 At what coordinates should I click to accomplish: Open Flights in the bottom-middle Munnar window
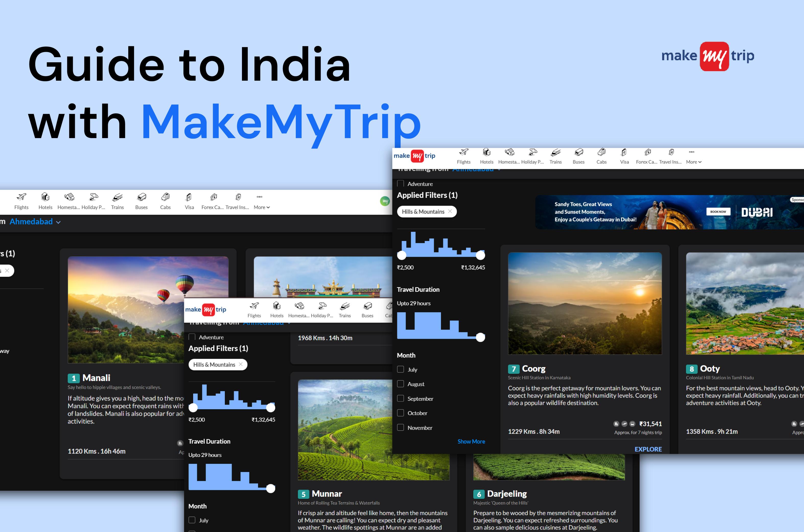coord(254,310)
